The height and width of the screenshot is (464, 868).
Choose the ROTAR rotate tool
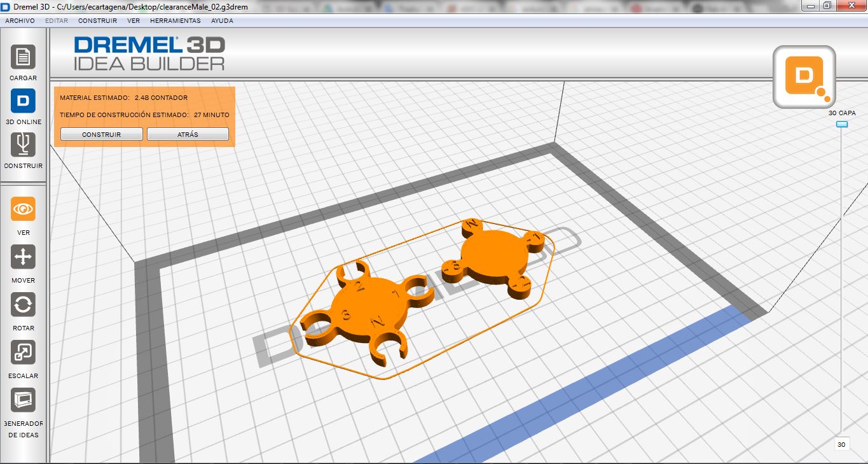(23, 304)
